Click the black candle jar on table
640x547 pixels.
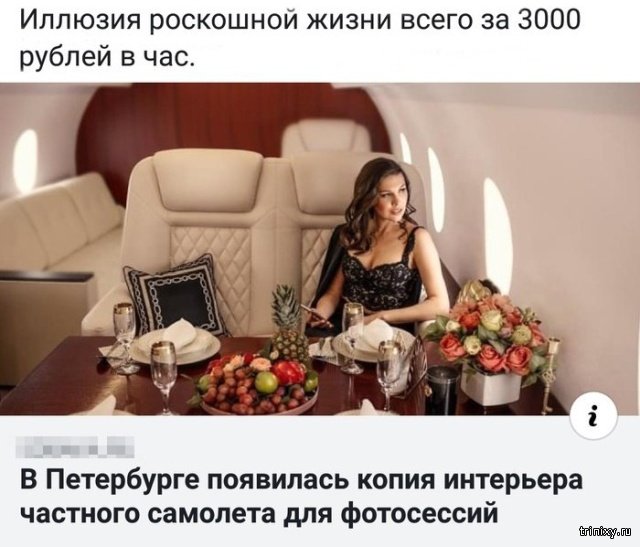(442, 389)
